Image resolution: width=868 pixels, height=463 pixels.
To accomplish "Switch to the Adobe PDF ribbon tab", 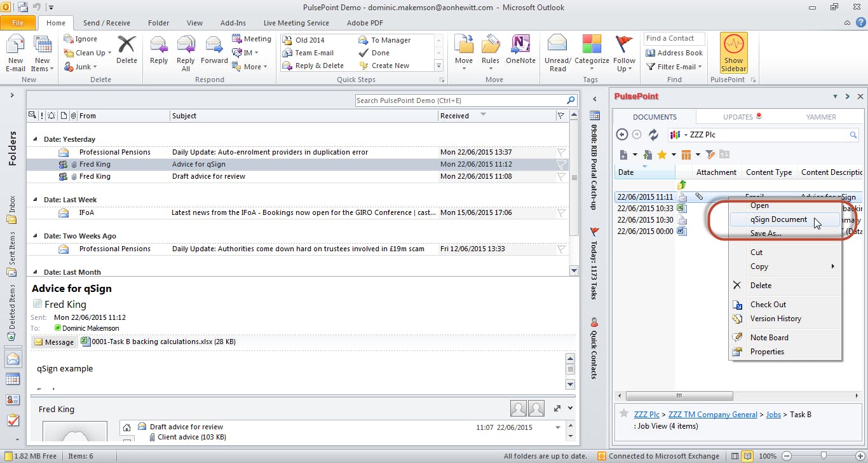I will [x=365, y=23].
